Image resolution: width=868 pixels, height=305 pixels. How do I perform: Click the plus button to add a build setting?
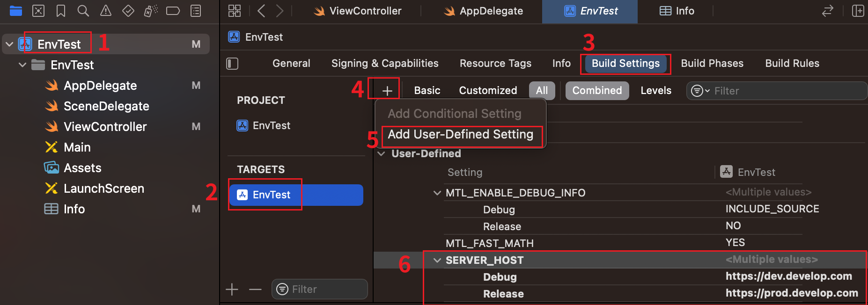pyautogui.click(x=387, y=91)
